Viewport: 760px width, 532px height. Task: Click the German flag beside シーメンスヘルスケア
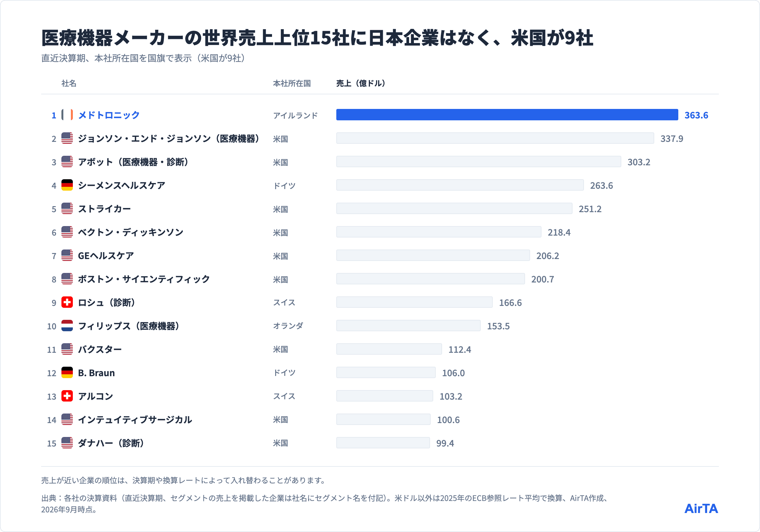[x=67, y=185]
